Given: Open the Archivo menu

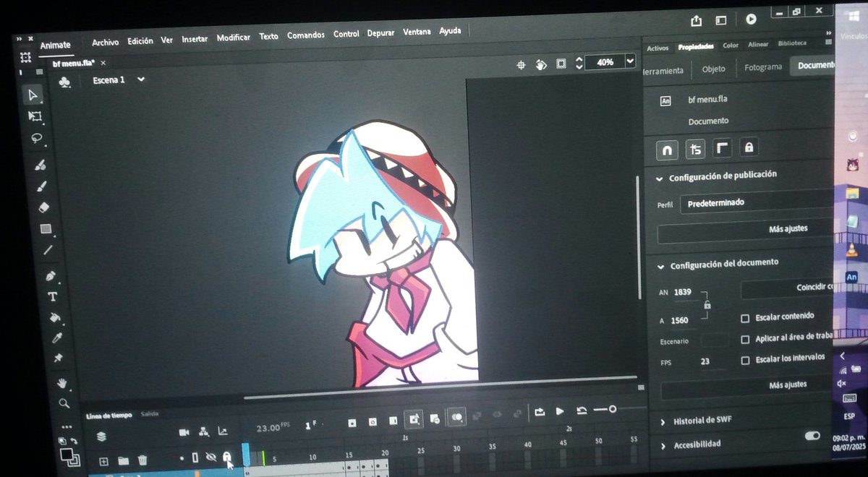Looking at the screenshot, I should (x=105, y=42).
